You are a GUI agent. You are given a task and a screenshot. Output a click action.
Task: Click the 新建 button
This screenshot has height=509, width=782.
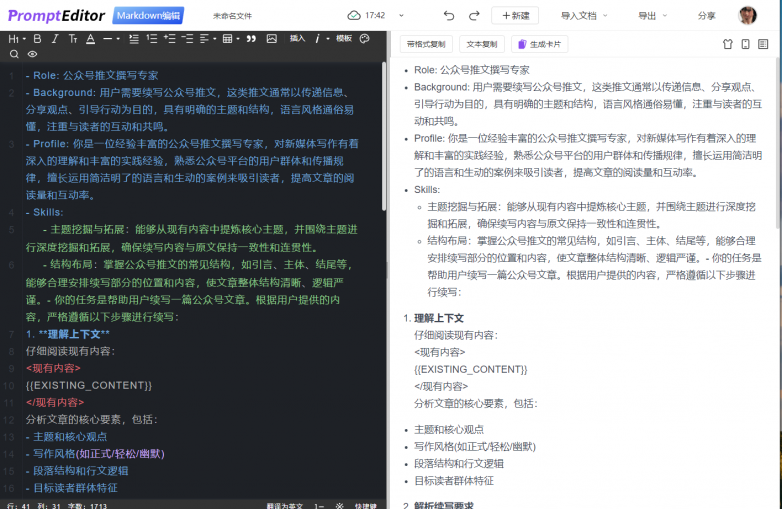(515, 16)
